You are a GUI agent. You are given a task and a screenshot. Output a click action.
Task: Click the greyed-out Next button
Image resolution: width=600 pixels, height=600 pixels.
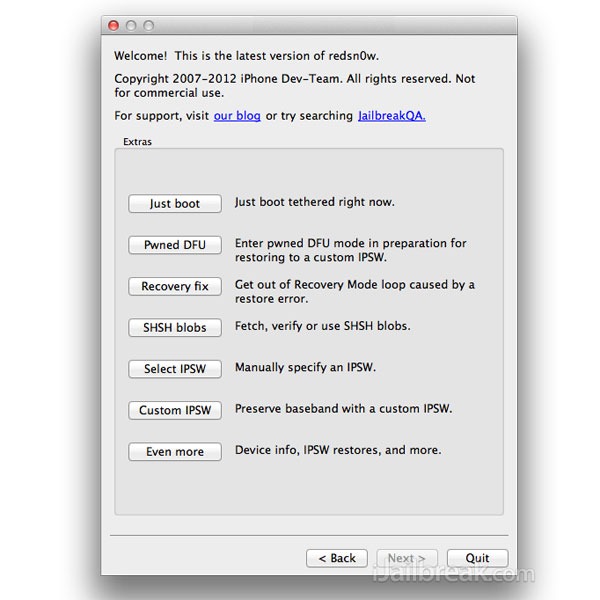(x=407, y=558)
